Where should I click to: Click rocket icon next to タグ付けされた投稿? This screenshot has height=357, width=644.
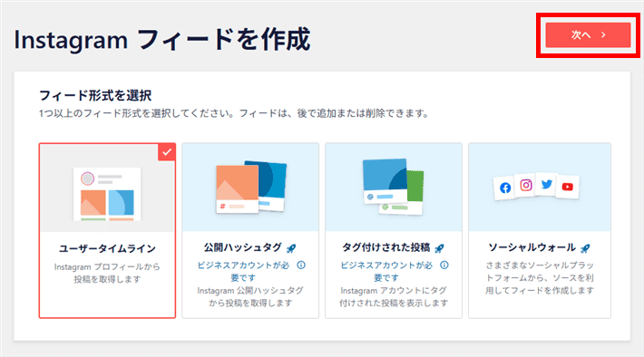439,248
